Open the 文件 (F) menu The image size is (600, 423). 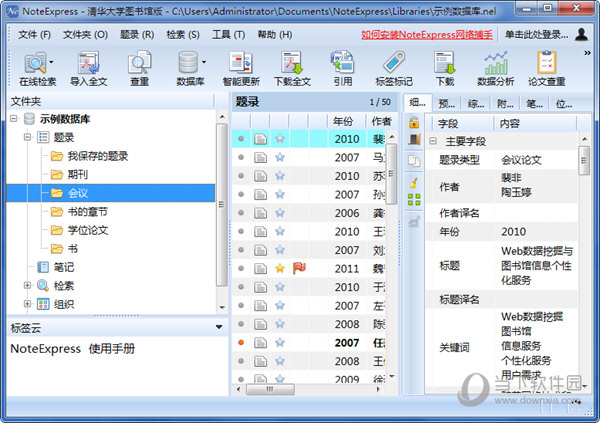(34, 35)
